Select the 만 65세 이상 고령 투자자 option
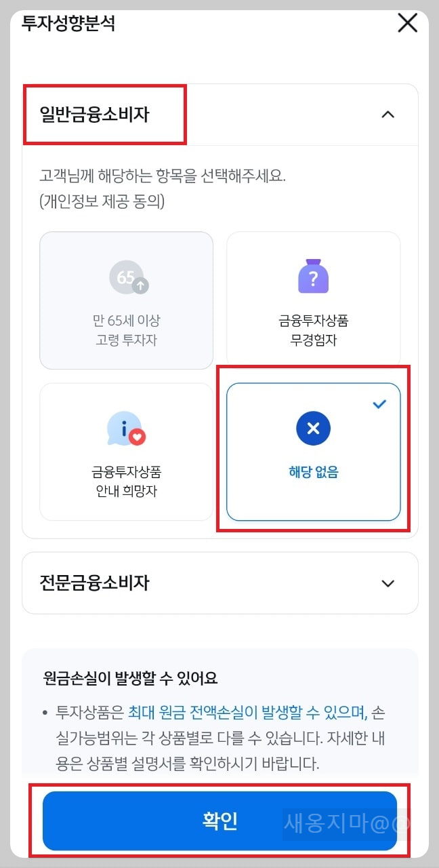Viewport: 439px width, 868px height. 126,300
